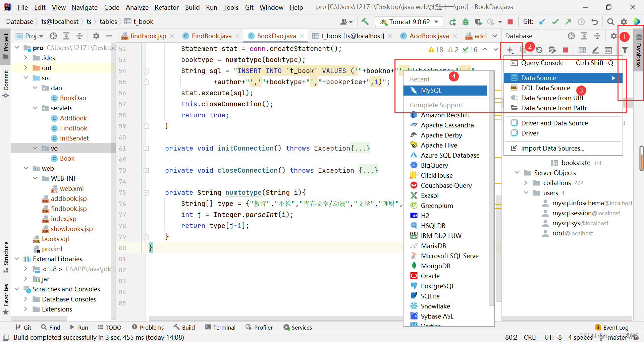Toggle the Commit tool window

(x=6, y=83)
